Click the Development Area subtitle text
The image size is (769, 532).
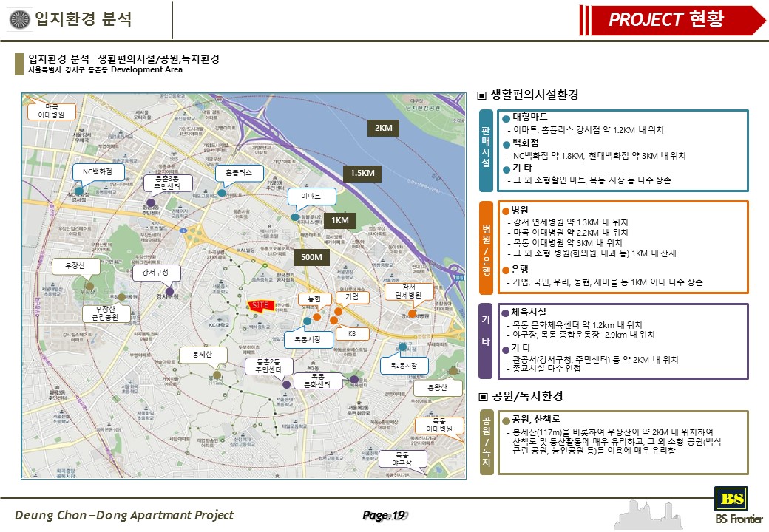[x=147, y=69]
